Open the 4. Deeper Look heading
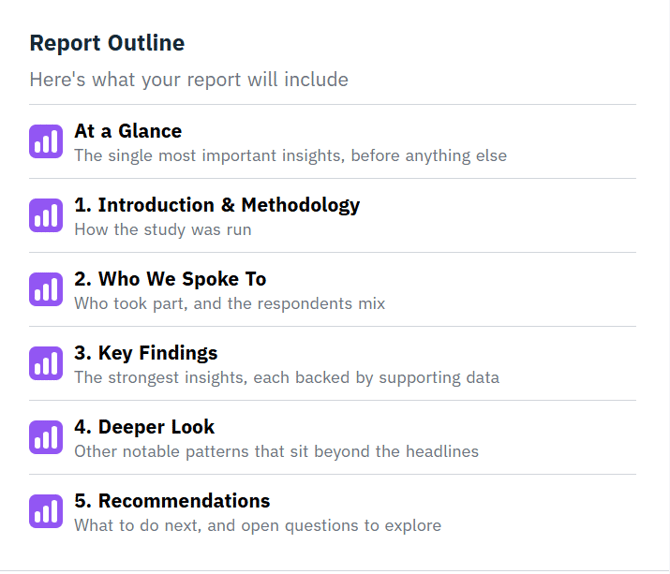This screenshot has height=574, width=670. (144, 427)
